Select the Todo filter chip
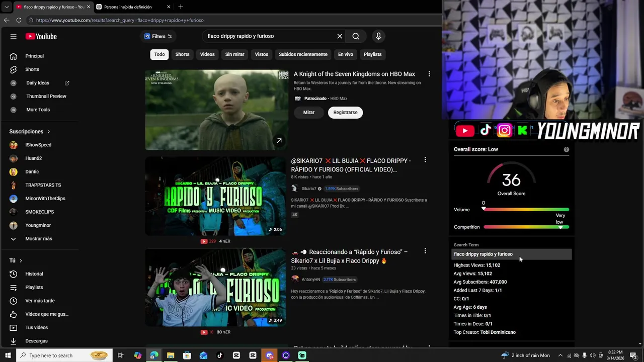The width and height of the screenshot is (644, 362). click(x=159, y=54)
